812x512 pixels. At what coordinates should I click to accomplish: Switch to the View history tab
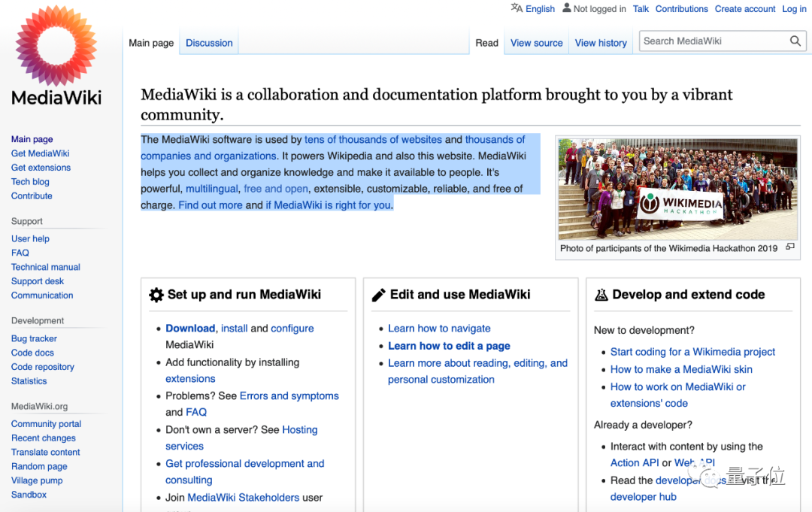tap(601, 43)
